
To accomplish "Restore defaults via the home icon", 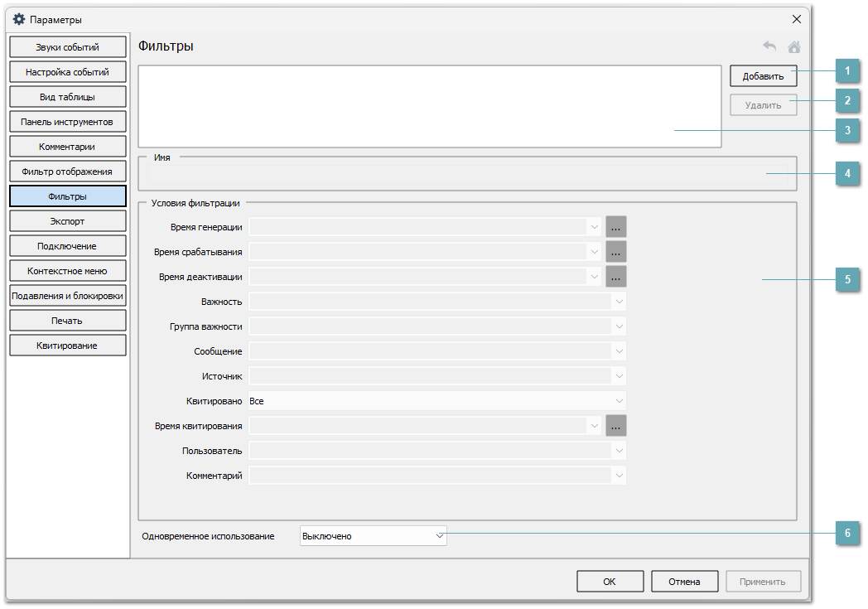I will coord(793,46).
